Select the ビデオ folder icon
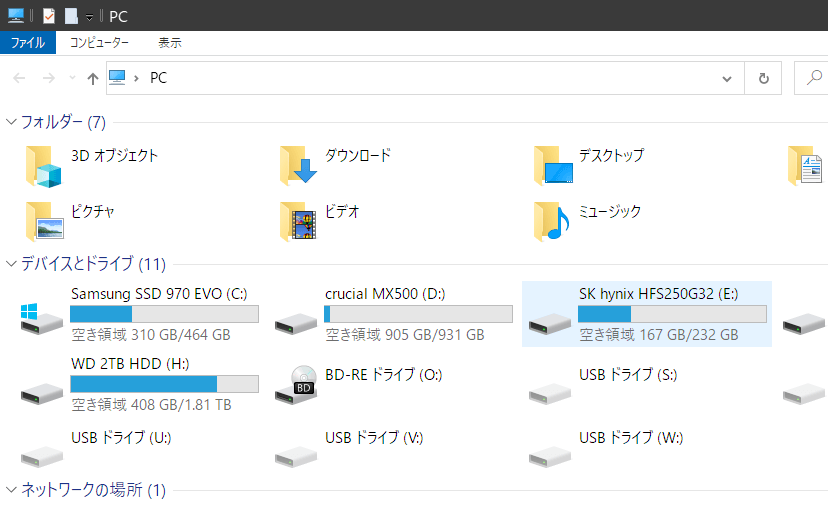This screenshot has height=510, width=828. pos(298,221)
